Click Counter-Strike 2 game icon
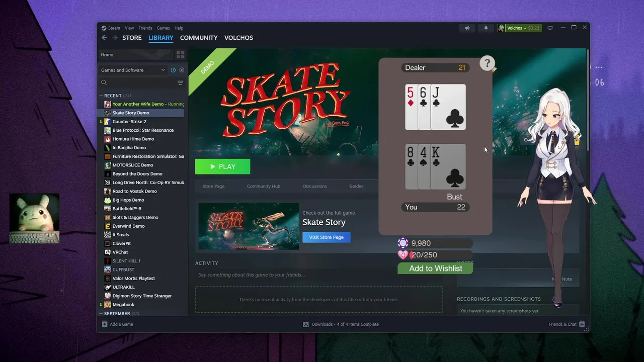The height and width of the screenshot is (362, 644). coord(108,122)
